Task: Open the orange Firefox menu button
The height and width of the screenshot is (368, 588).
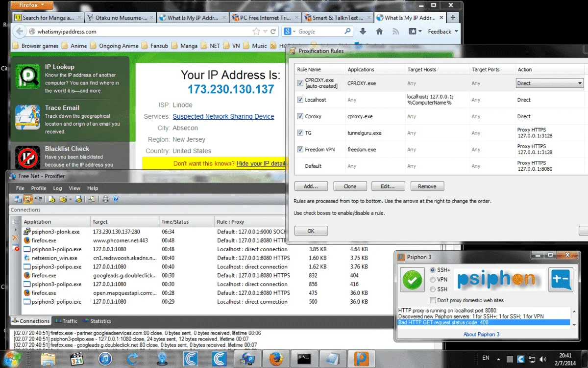Action: 32,5
